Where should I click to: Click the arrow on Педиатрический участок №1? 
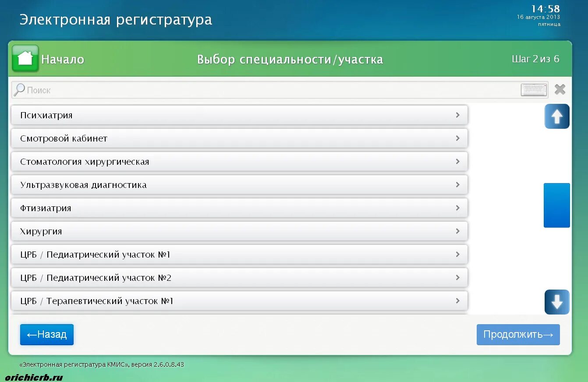click(458, 254)
